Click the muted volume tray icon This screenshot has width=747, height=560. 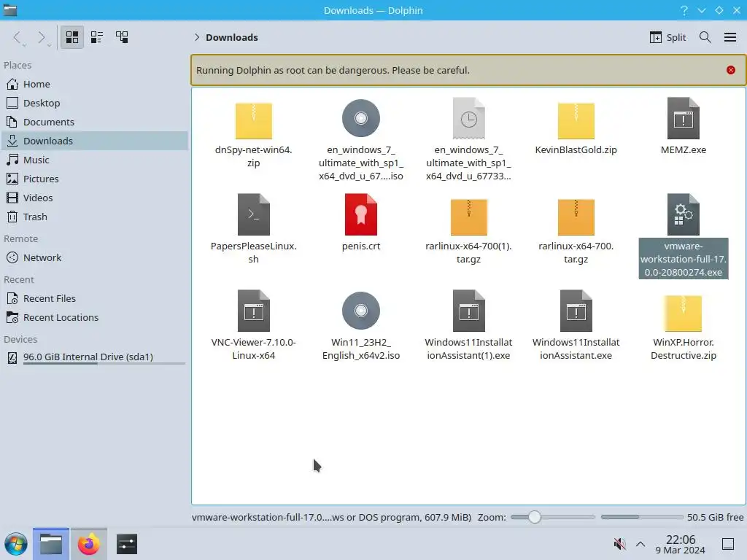pyautogui.click(x=619, y=544)
